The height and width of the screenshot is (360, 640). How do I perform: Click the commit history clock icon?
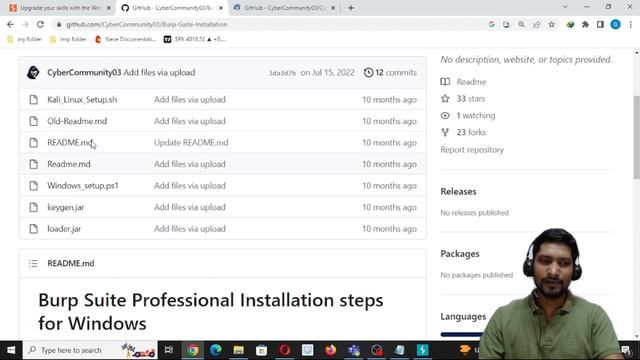coord(368,73)
